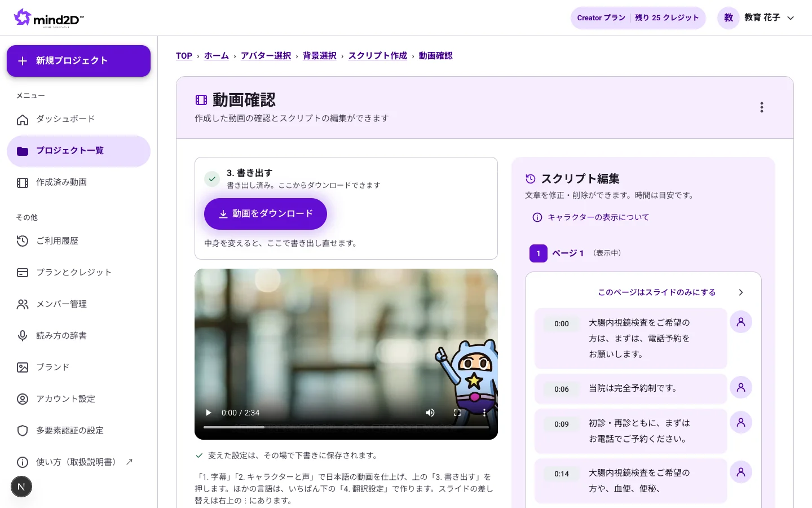Click the avatar icon for the 0:14 script line

point(741,472)
